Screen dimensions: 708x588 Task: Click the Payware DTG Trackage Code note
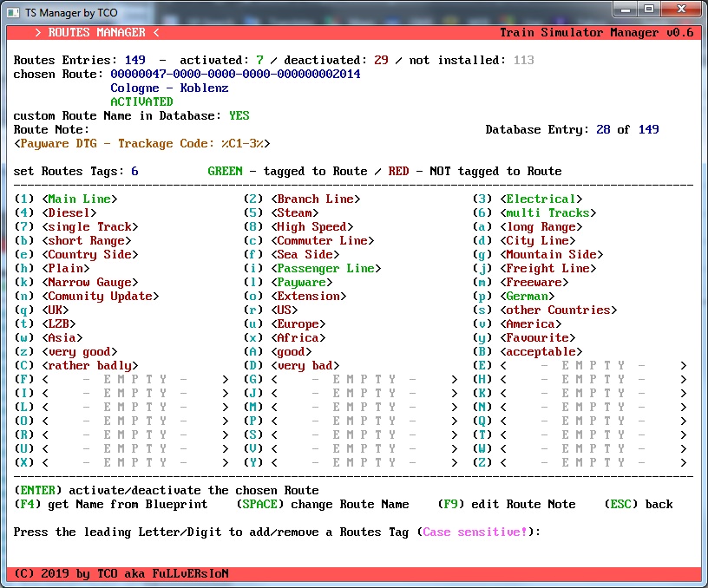142,143
